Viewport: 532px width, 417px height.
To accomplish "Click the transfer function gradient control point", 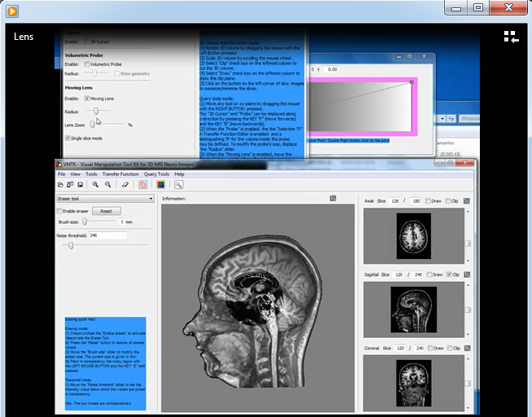I will [x=411, y=82].
